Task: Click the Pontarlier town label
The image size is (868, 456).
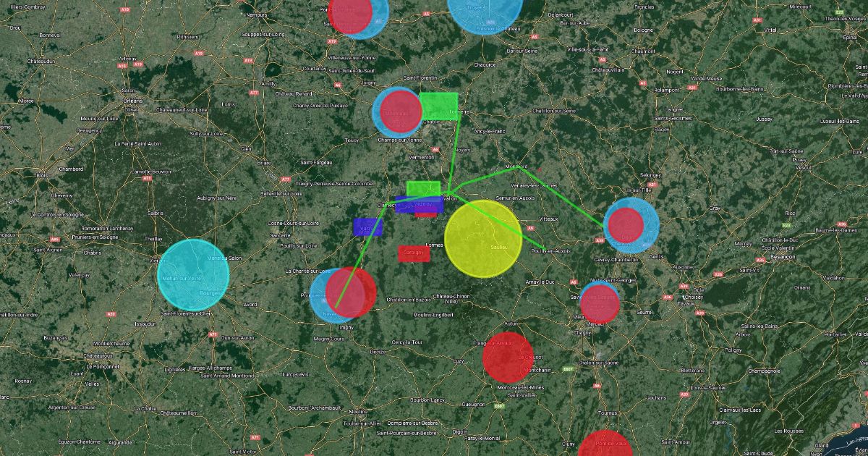Action: [x=834, y=334]
